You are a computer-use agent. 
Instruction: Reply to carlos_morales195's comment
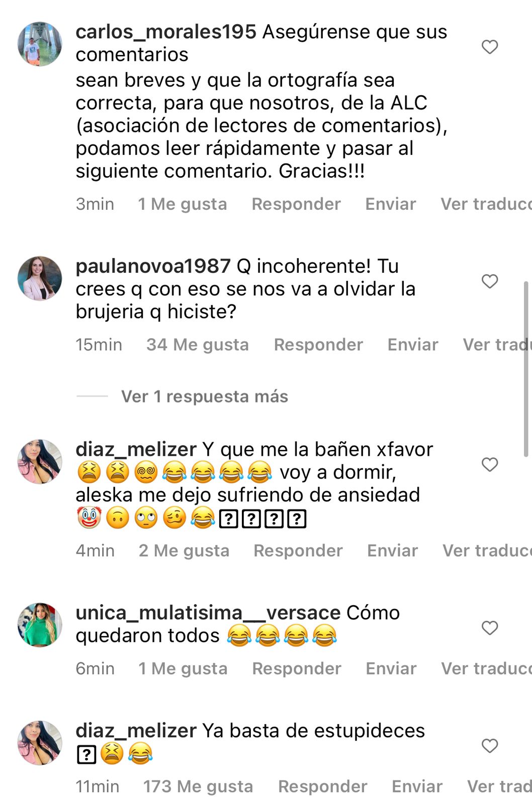pyautogui.click(x=296, y=204)
